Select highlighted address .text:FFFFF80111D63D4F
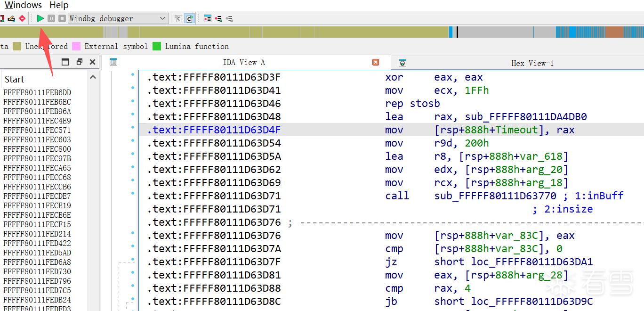The width and height of the screenshot is (644, 311). pos(214,130)
